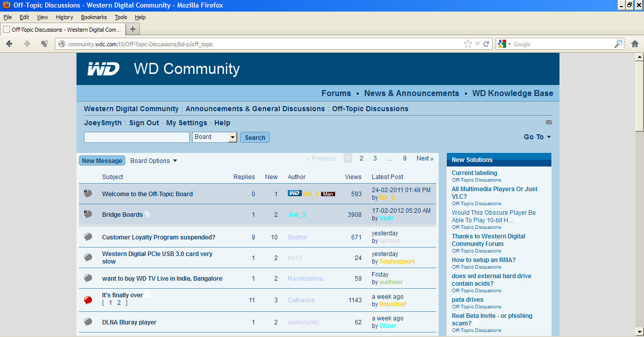Image resolution: width=644 pixels, height=337 pixels.
Task: Open the address bar history dropdown arrow
Action: click(477, 44)
